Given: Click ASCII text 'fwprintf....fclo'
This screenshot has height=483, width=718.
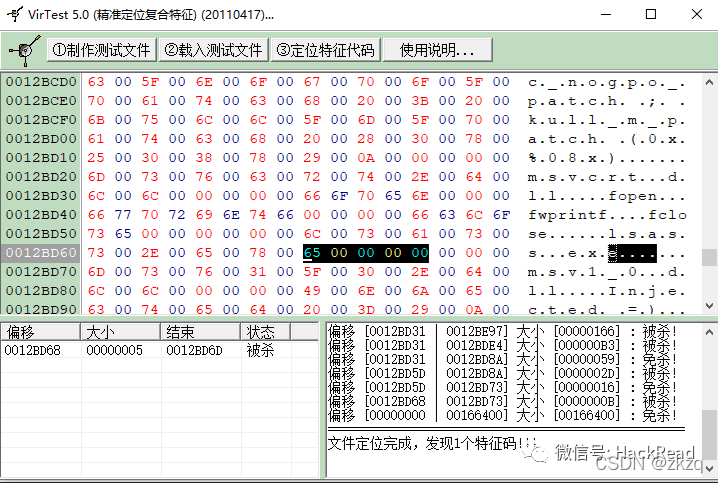Looking at the screenshot, I should 607,215.
